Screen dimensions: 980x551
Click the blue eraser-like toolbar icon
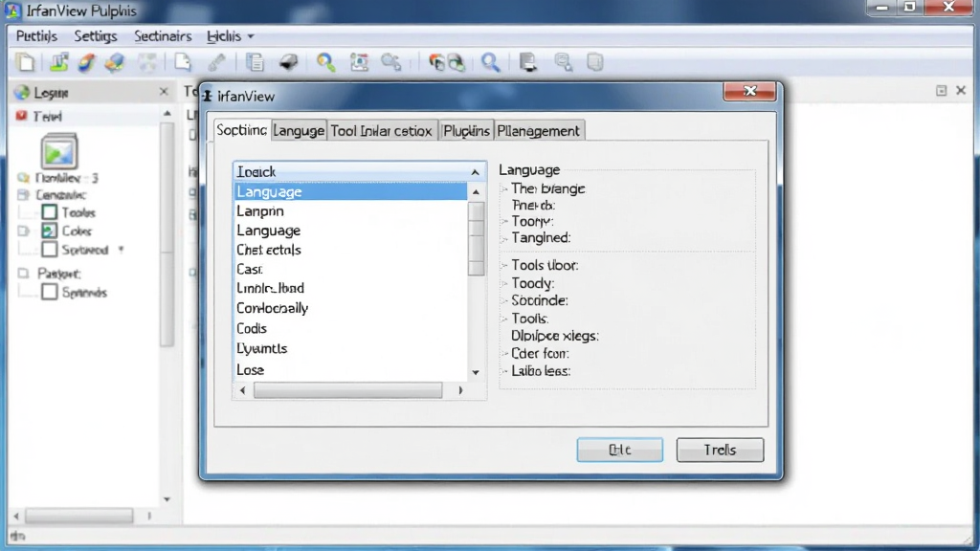(x=115, y=62)
